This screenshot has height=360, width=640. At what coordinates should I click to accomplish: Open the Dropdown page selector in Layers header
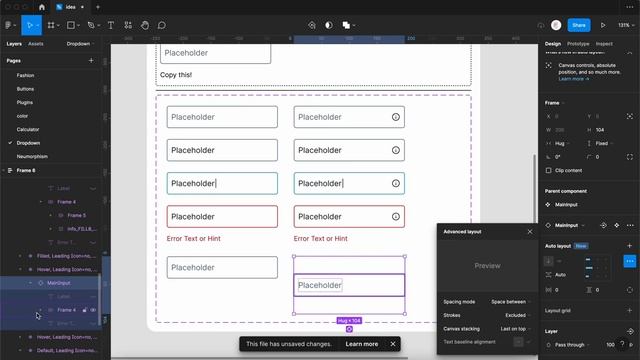[x=80, y=44]
